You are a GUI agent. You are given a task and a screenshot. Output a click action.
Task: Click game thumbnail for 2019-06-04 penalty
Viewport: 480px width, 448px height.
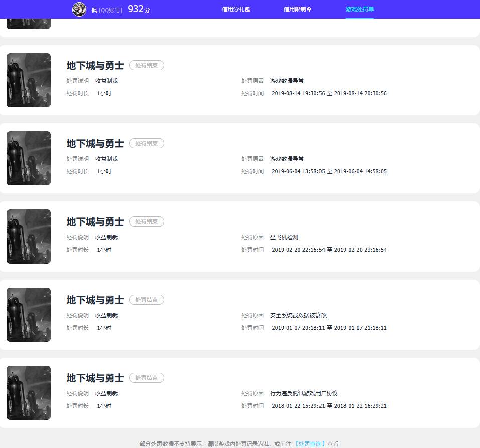coord(29,158)
